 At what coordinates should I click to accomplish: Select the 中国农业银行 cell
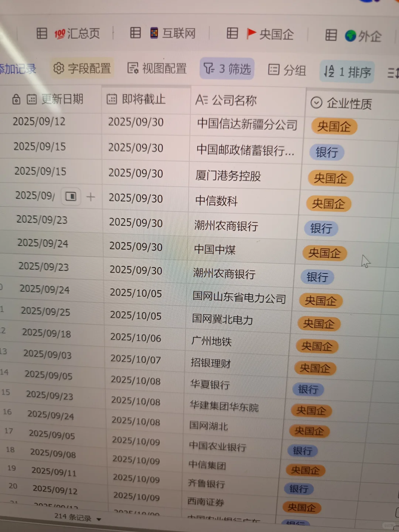coord(232,447)
